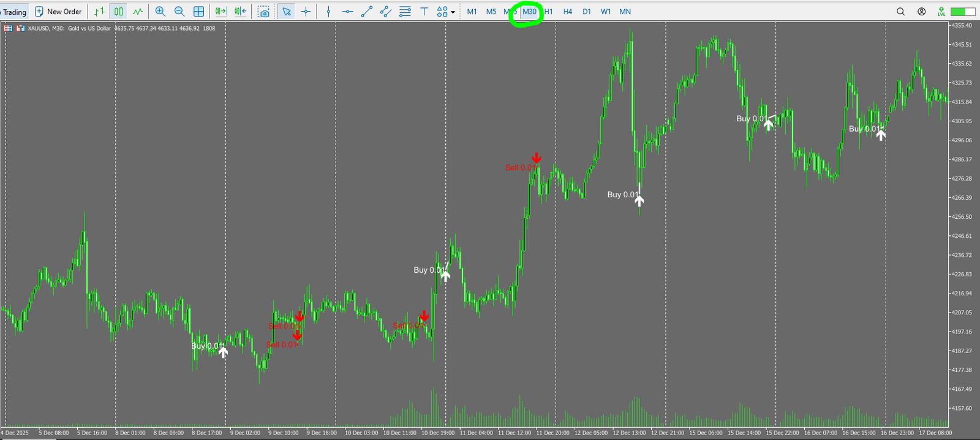Switch to M5 timeframe
The width and height of the screenshot is (980, 440).
491,12
